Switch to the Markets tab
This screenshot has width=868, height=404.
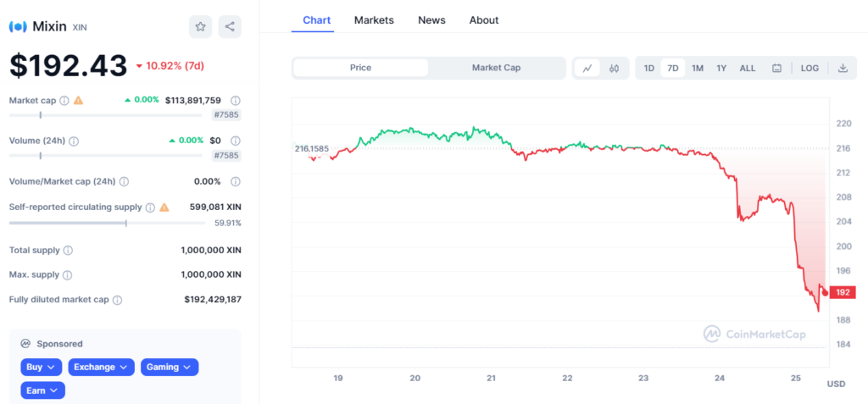[374, 20]
